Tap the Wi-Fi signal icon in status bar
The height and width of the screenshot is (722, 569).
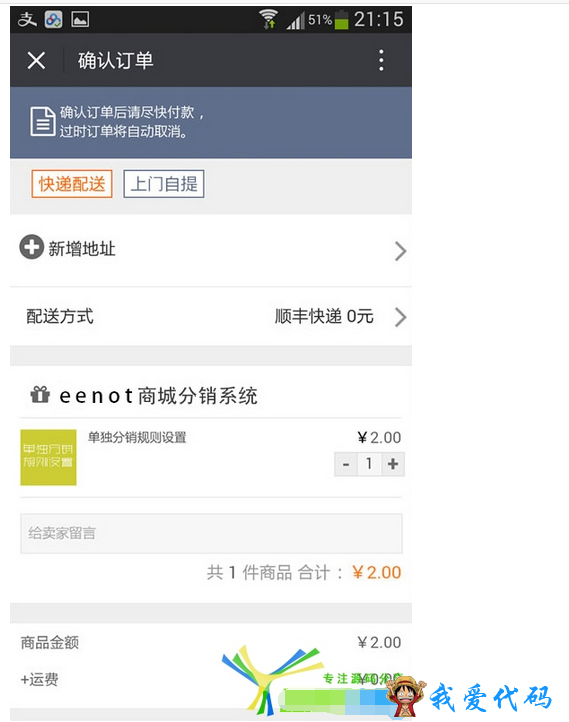coord(268,19)
